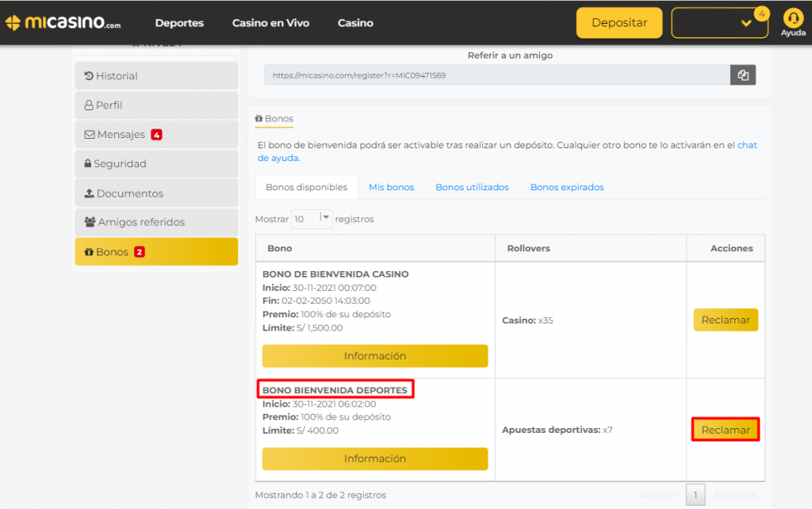Viewport: 812px width, 509px height.
Task: Claim the Bono de Bienvenida Casino
Action: coord(726,320)
